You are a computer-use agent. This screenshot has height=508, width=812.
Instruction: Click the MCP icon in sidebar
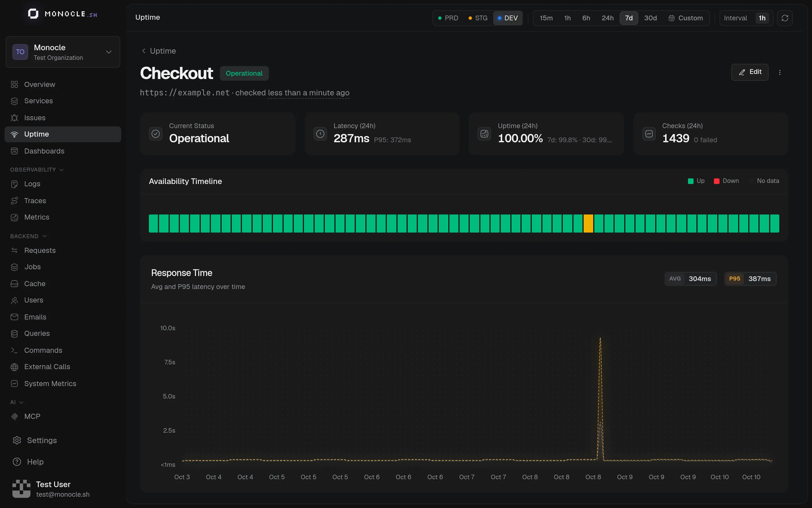pyautogui.click(x=14, y=416)
